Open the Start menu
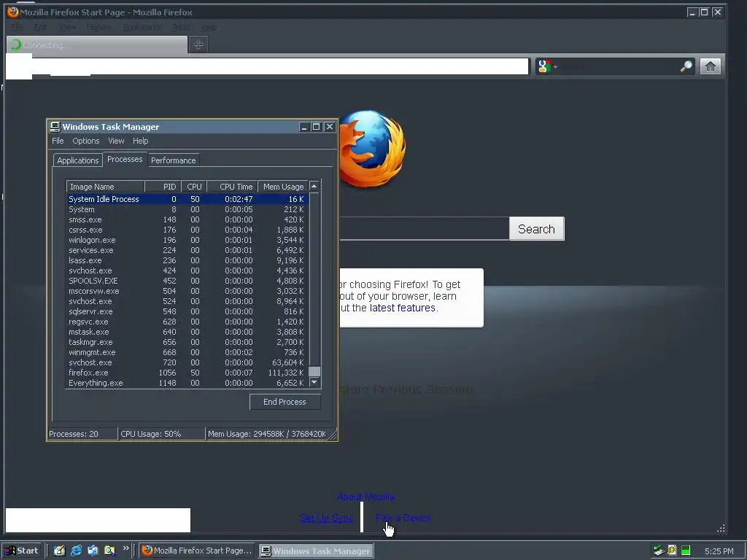The image size is (747, 560). [21, 551]
